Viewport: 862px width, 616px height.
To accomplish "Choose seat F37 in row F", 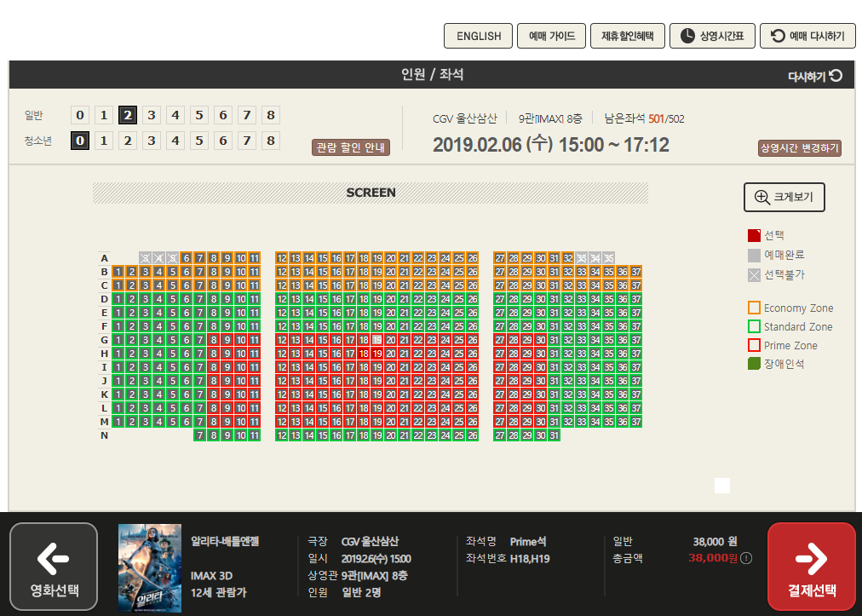I will pyautogui.click(x=636, y=326).
